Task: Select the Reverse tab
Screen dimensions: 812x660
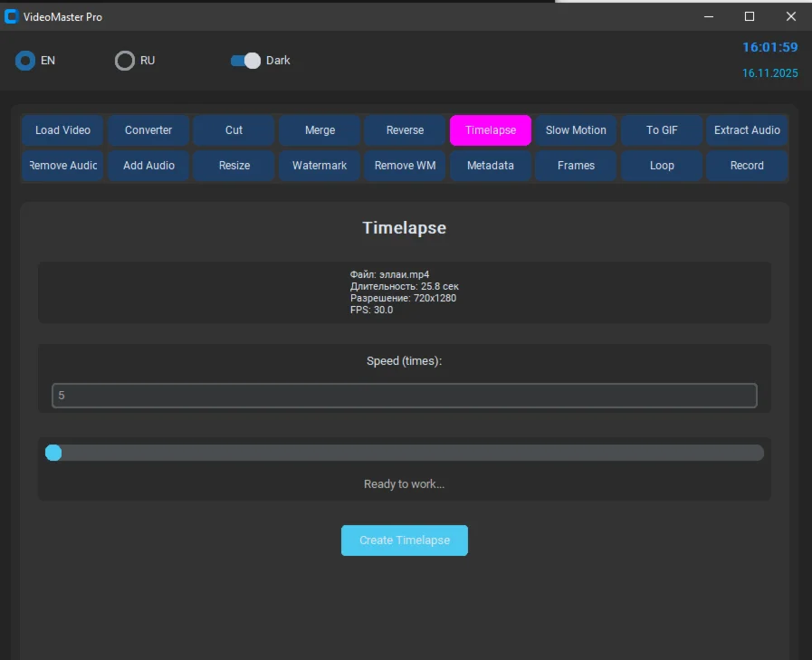Action: tap(405, 130)
